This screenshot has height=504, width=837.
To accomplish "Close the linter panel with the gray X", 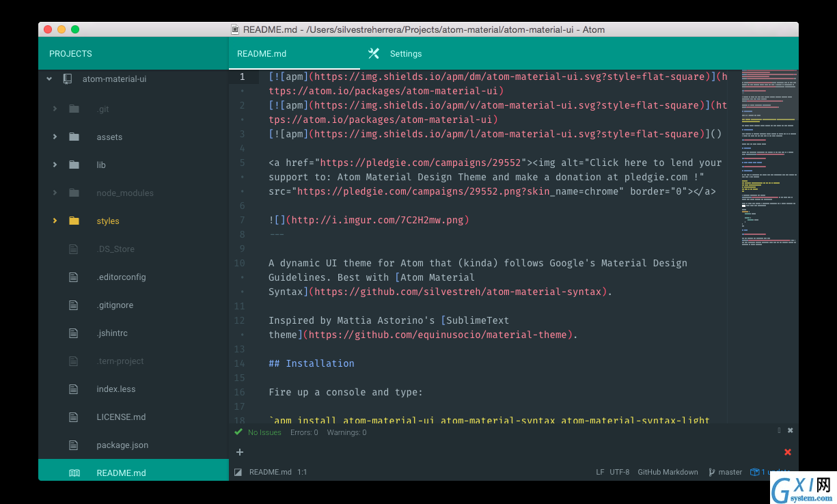I will click(x=791, y=430).
